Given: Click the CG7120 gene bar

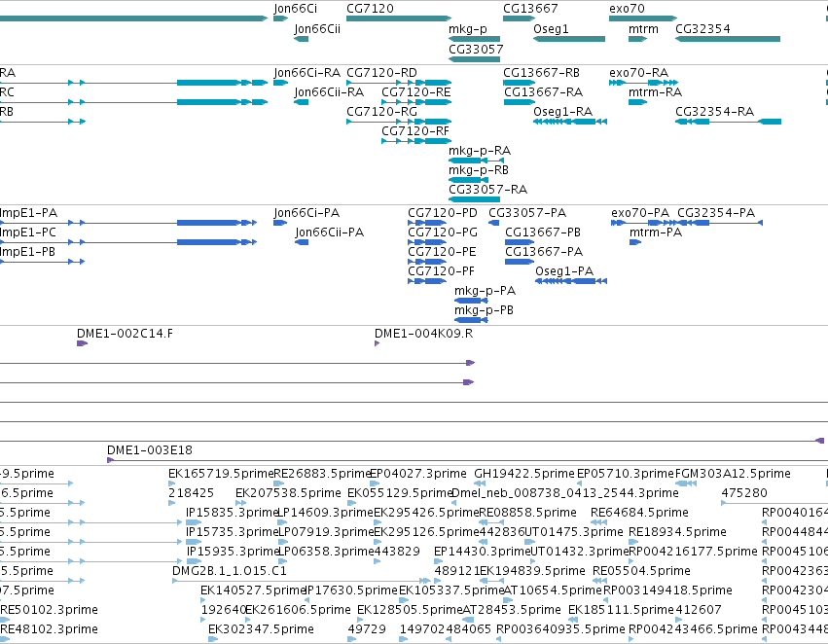Looking at the screenshot, I should pos(399,18).
